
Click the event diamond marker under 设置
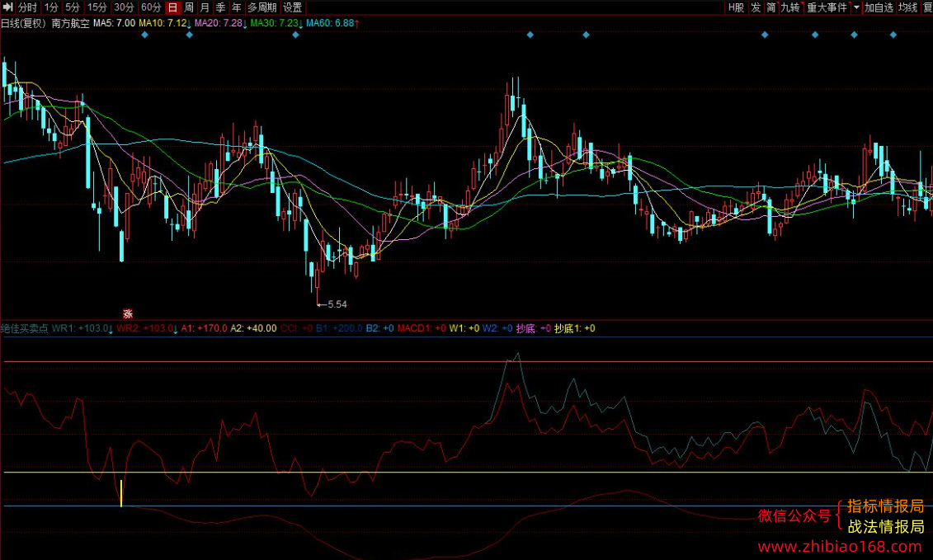pyautogui.click(x=295, y=35)
